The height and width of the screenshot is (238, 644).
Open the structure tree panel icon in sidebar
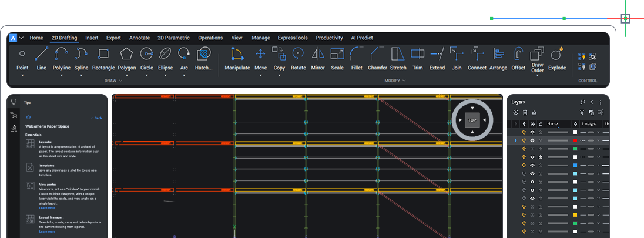pos(14,115)
